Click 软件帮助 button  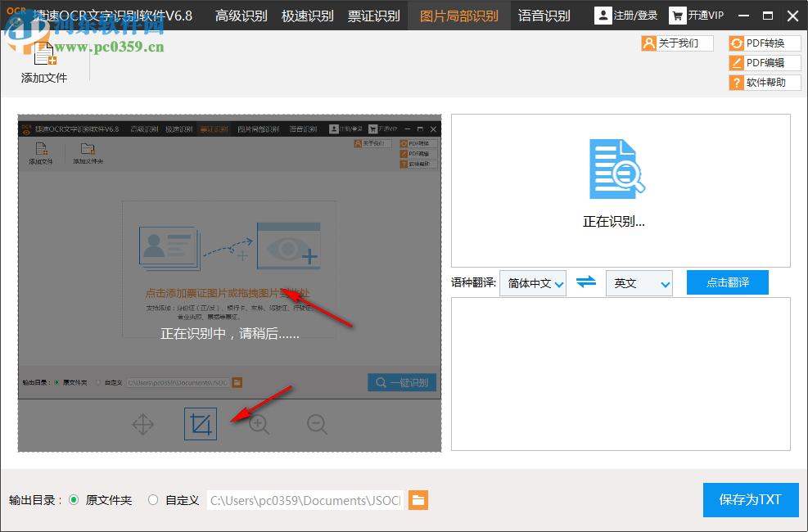(x=765, y=83)
